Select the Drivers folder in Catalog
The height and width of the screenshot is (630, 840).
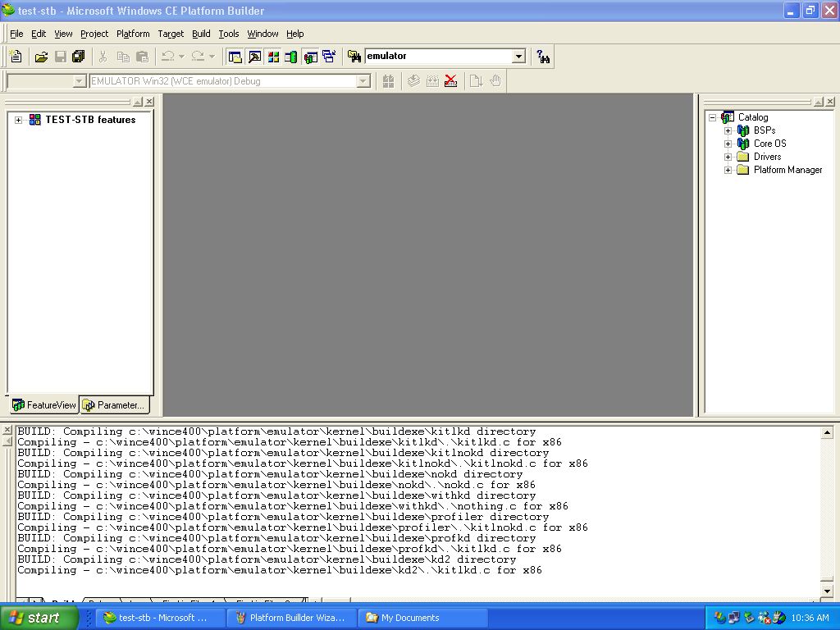(767, 157)
